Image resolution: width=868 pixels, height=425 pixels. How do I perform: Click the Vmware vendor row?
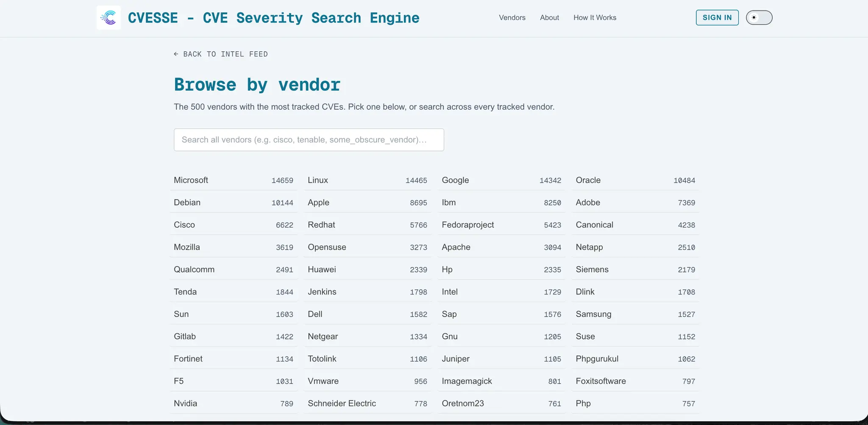[367, 381]
